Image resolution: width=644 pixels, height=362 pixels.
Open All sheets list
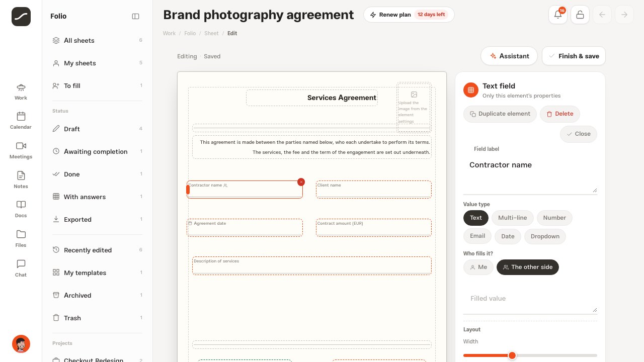click(x=98, y=40)
